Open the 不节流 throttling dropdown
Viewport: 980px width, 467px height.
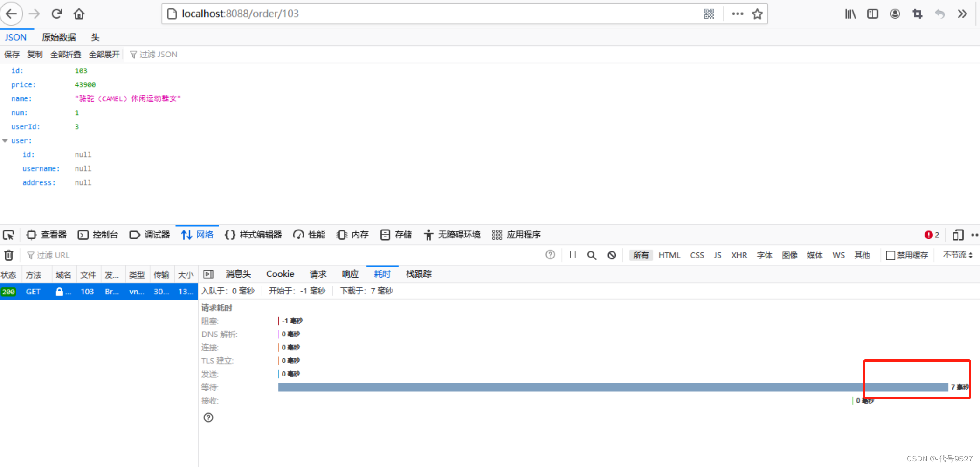[958, 255]
